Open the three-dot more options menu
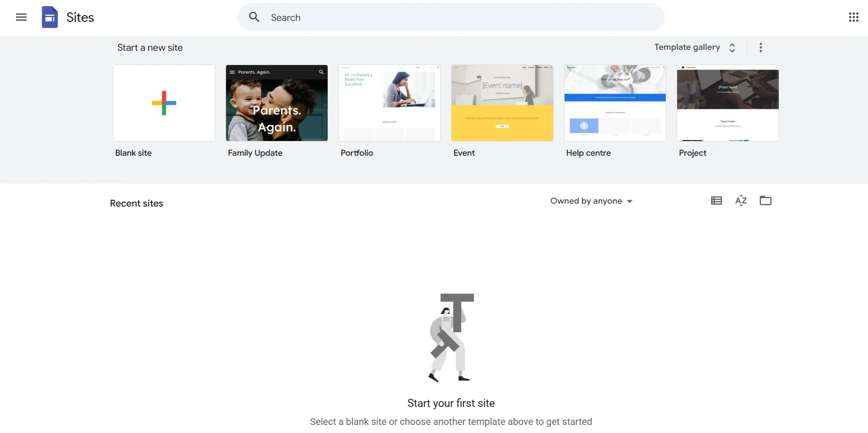 pyautogui.click(x=761, y=47)
